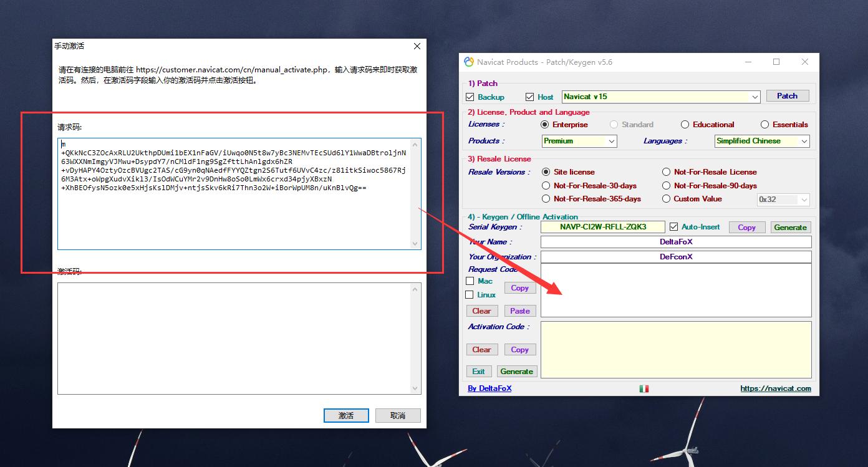Click the Italian flag icon
Screen dimensions: 868x467
click(644, 388)
